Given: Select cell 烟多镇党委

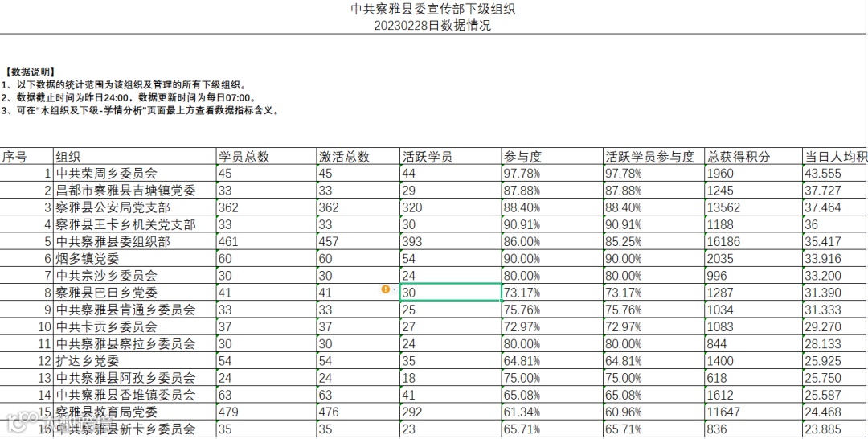Looking at the screenshot, I should click(134, 259).
